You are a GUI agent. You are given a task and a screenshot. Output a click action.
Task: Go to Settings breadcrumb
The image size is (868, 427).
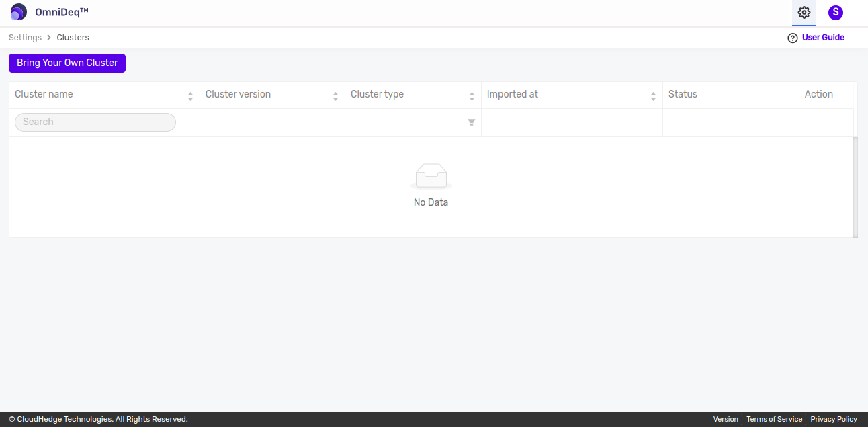pyautogui.click(x=25, y=38)
